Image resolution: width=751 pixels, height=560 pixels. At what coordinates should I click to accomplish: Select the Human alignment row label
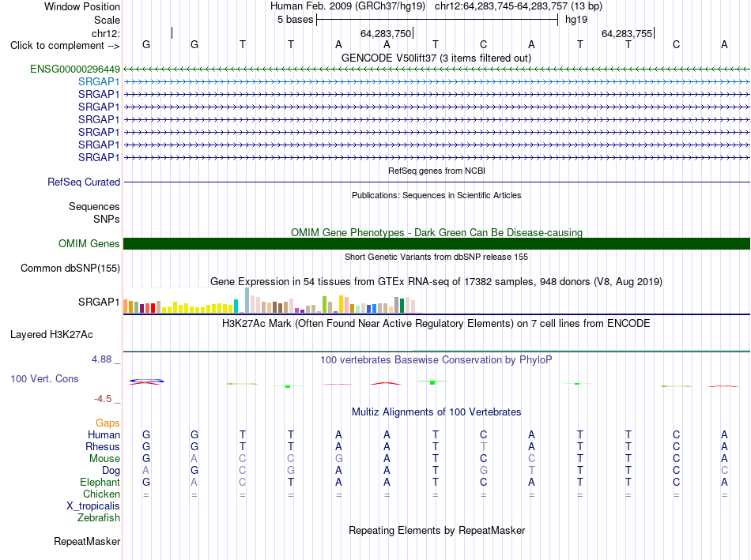(x=104, y=434)
